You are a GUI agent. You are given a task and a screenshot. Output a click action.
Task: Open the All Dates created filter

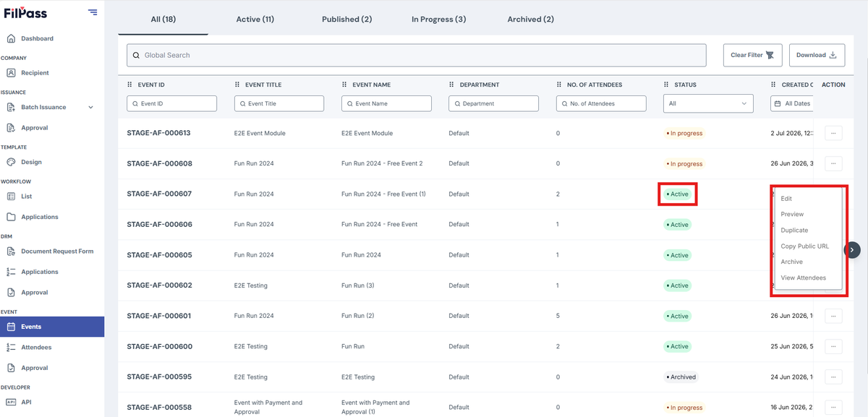point(792,103)
